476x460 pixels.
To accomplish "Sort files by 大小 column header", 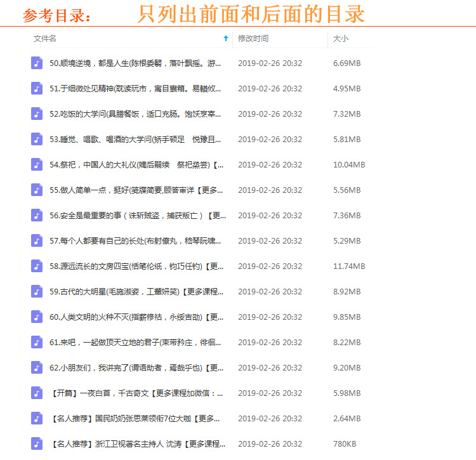I will (341, 39).
